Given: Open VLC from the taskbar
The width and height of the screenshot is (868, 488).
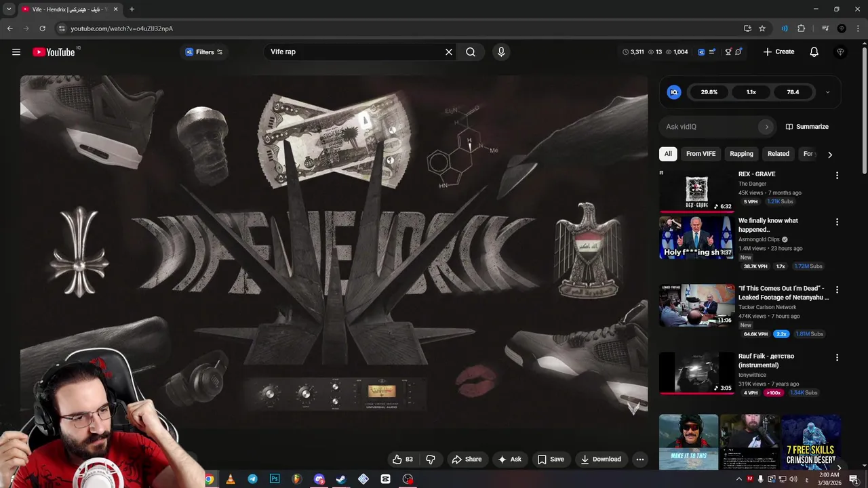Looking at the screenshot, I should tap(231, 479).
